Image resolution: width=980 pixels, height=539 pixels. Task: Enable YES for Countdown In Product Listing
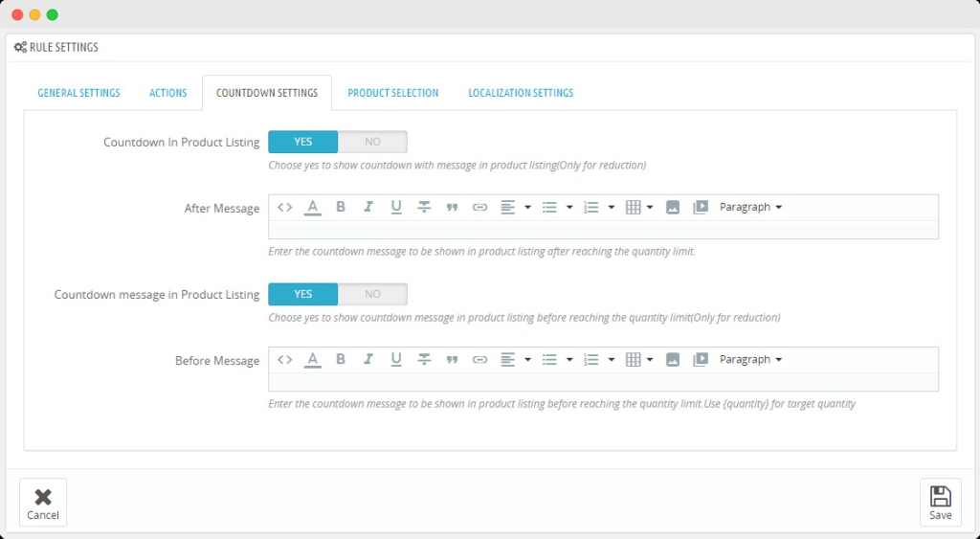pos(303,142)
